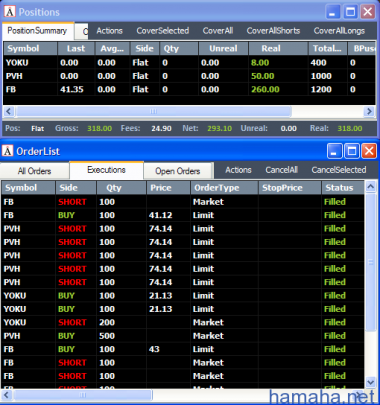The height and width of the screenshot is (405, 380).
Task: Minimize the Positions window
Action: click(x=332, y=12)
